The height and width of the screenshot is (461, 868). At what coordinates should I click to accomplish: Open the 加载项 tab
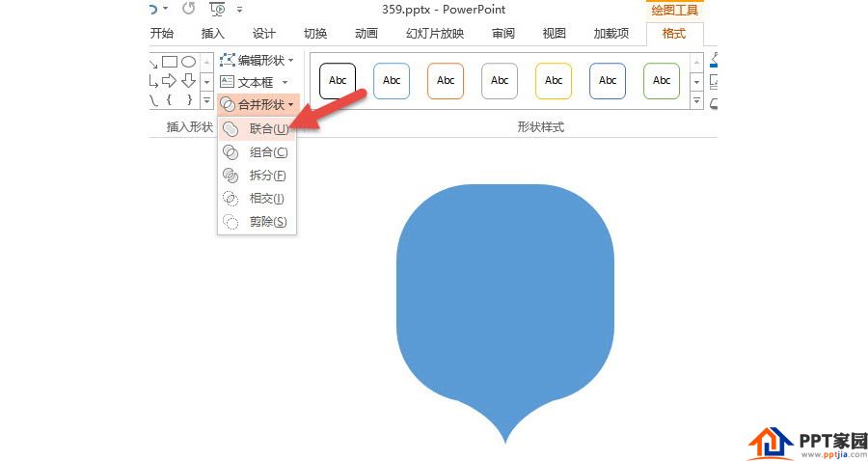click(x=611, y=33)
